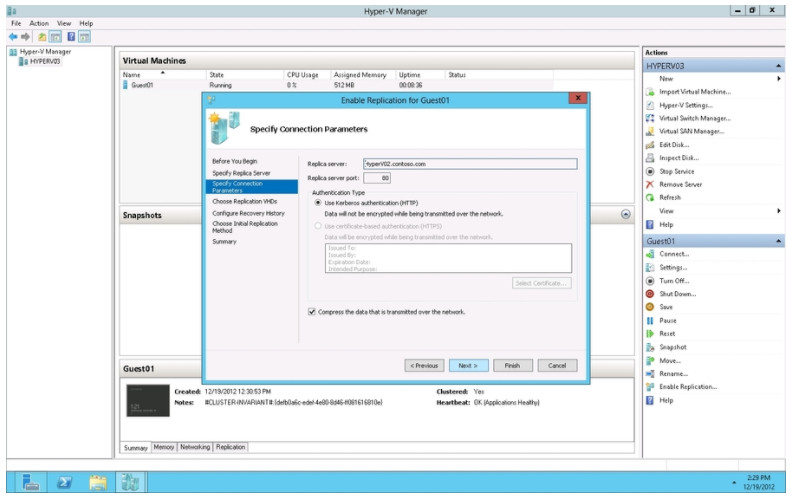Click Enable Replication in Actions pane

tap(688, 387)
